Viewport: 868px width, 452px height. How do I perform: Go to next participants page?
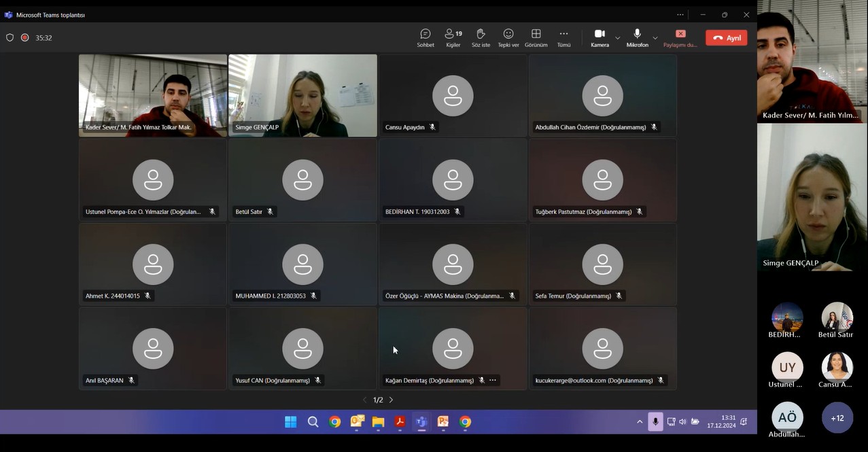391,400
